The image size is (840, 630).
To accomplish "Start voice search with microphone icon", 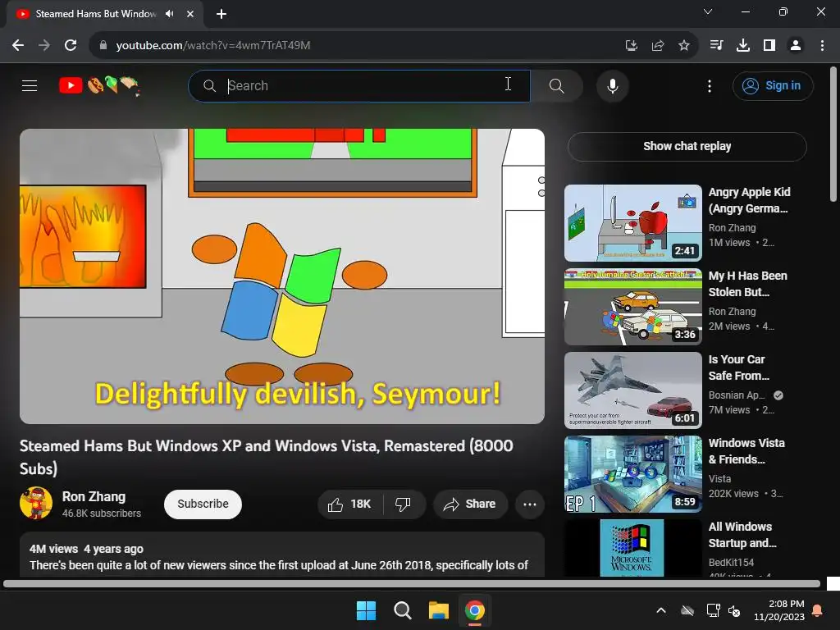I will coord(612,85).
